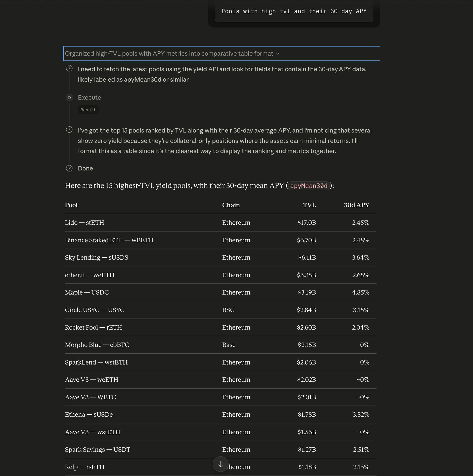Open the Result chip under Execute
The width and height of the screenshot is (473, 476).
click(x=88, y=110)
